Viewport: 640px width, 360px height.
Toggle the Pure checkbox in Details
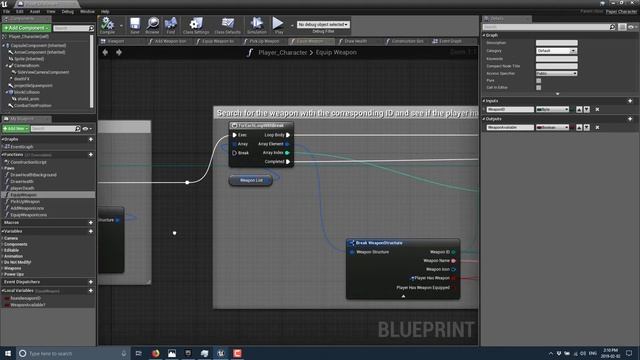(x=538, y=81)
